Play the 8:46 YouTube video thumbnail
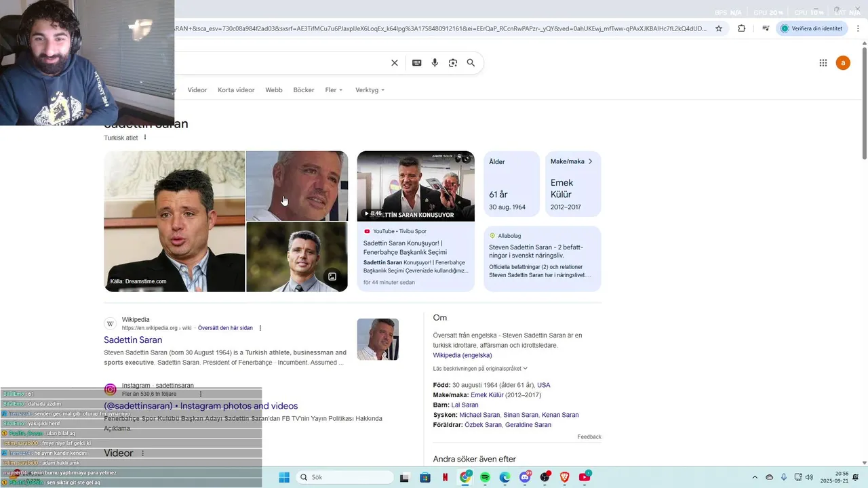Screen dimensions: 868x488 (416, 186)
